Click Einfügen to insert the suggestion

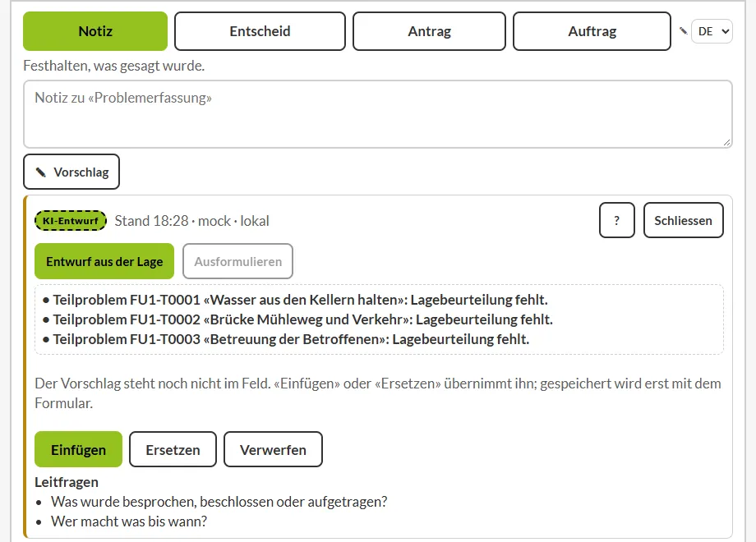coord(79,449)
